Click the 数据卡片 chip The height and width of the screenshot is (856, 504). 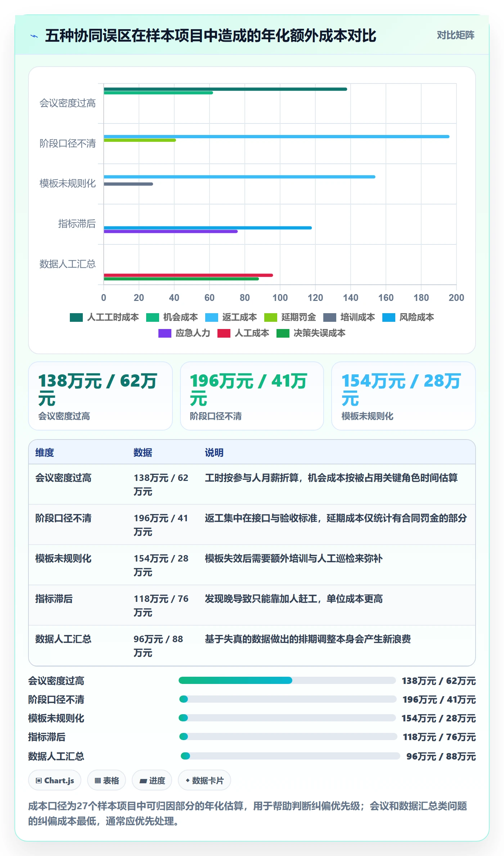pyautogui.click(x=204, y=780)
